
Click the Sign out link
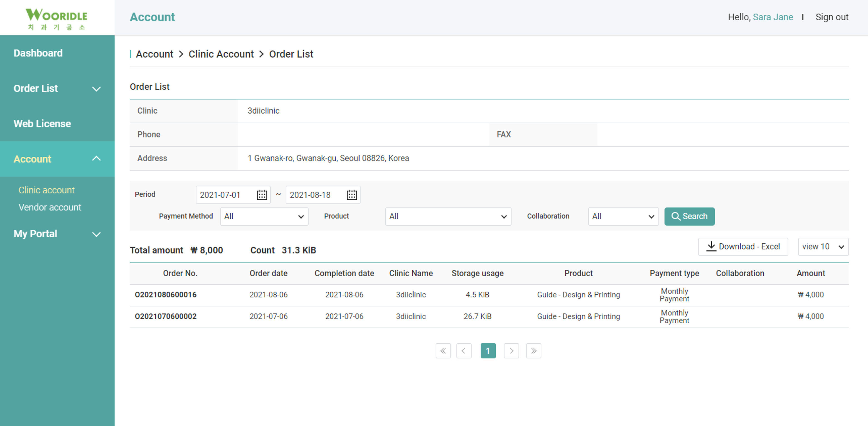point(832,17)
